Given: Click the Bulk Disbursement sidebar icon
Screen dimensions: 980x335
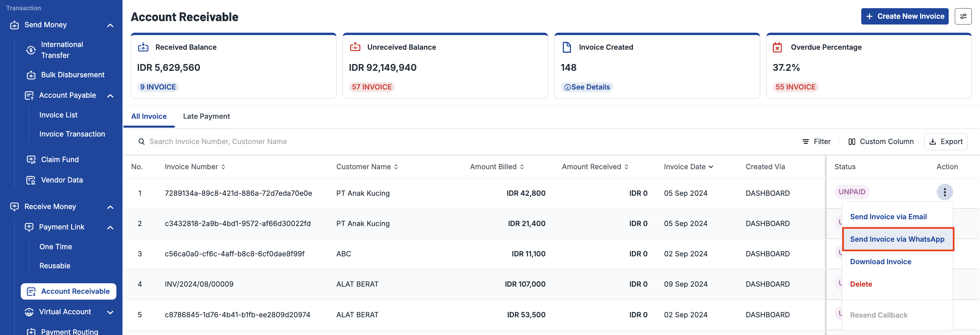Looking at the screenshot, I should point(31,75).
